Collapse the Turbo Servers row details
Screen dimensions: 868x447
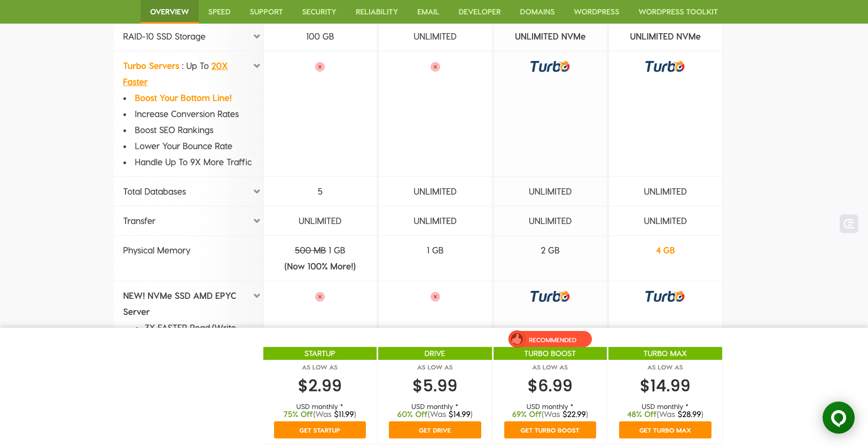(x=257, y=66)
